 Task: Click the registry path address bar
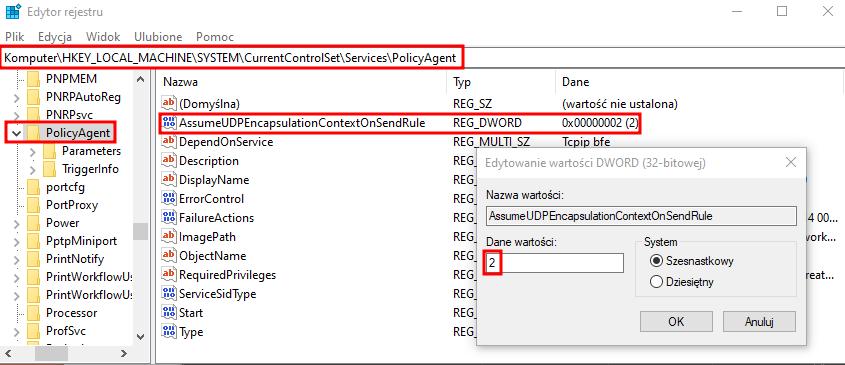click(422, 58)
